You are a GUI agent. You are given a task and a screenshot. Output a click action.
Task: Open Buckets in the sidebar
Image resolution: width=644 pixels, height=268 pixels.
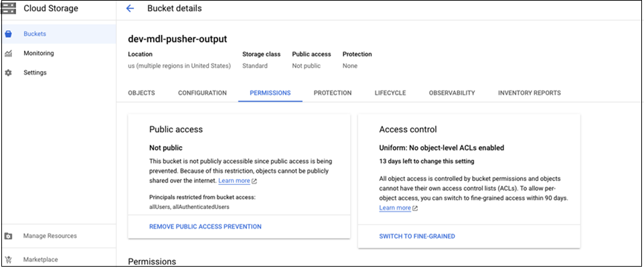click(59, 34)
